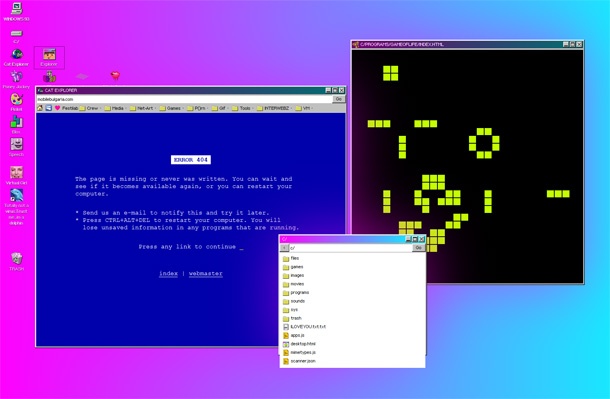Viewport: 610px width, 399px height.
Task: Click Go button in Cat Explorer
Action: coord(338,99)
